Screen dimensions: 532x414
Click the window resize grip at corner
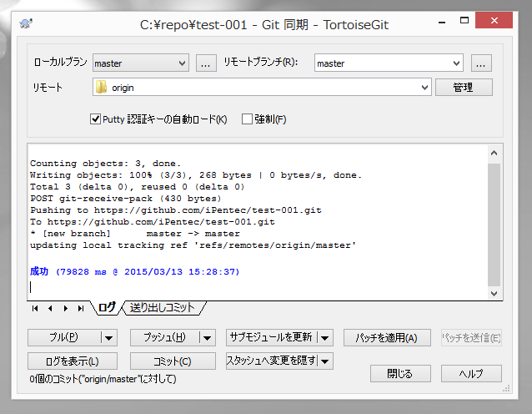[506, 388]
